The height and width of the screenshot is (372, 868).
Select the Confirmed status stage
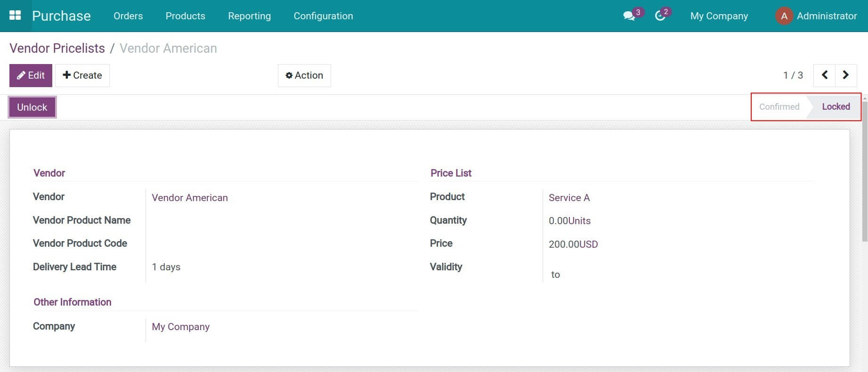(x=779, y=107)
